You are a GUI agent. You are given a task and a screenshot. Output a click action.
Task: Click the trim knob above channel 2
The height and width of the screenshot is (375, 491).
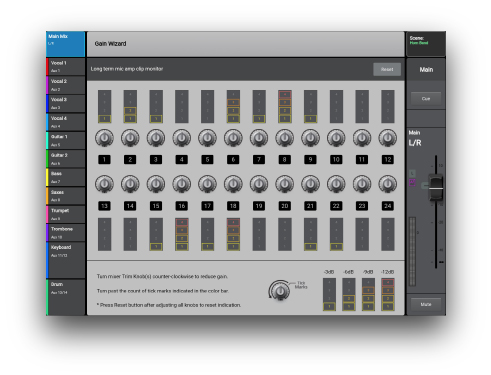pos(130,138)
